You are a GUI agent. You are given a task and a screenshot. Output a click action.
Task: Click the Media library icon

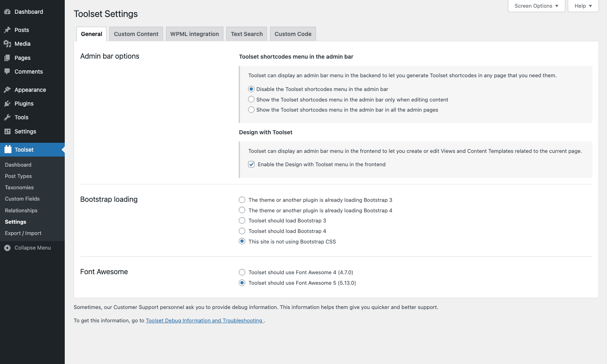(x=7, y=44)
